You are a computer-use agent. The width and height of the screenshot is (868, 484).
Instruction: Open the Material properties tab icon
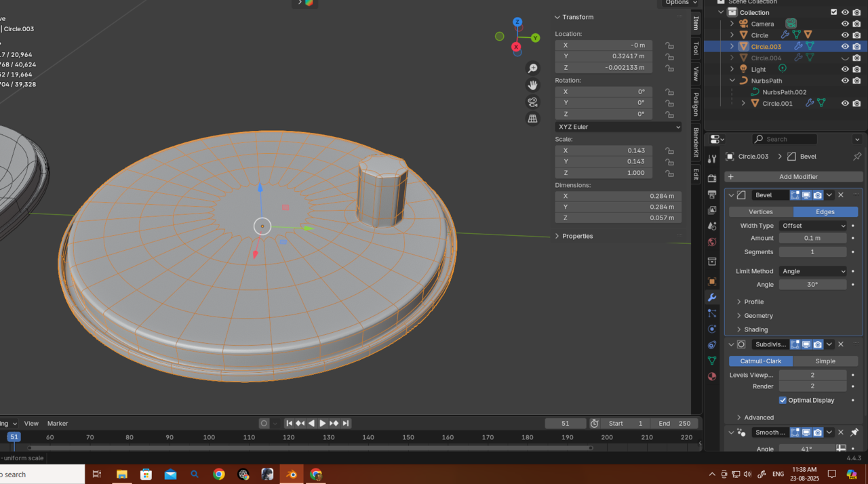coord(711,377)
